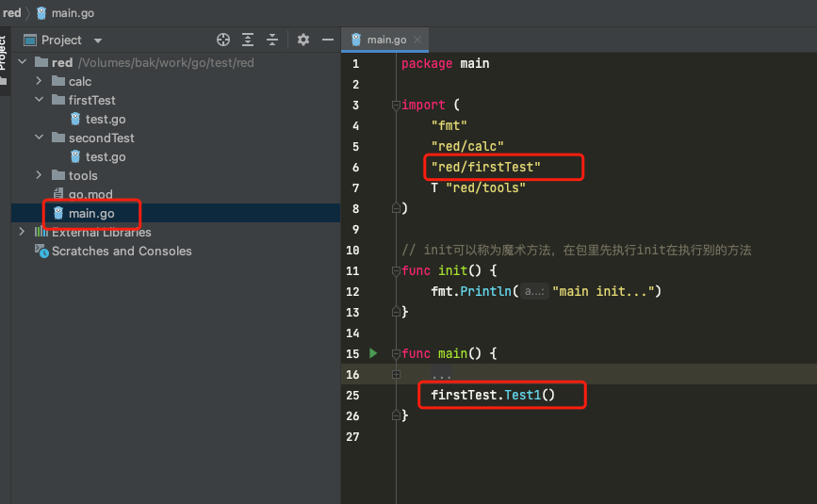
Task: Click the Expand All icon in Project toolbar
Action: click(x=248, y=41)
